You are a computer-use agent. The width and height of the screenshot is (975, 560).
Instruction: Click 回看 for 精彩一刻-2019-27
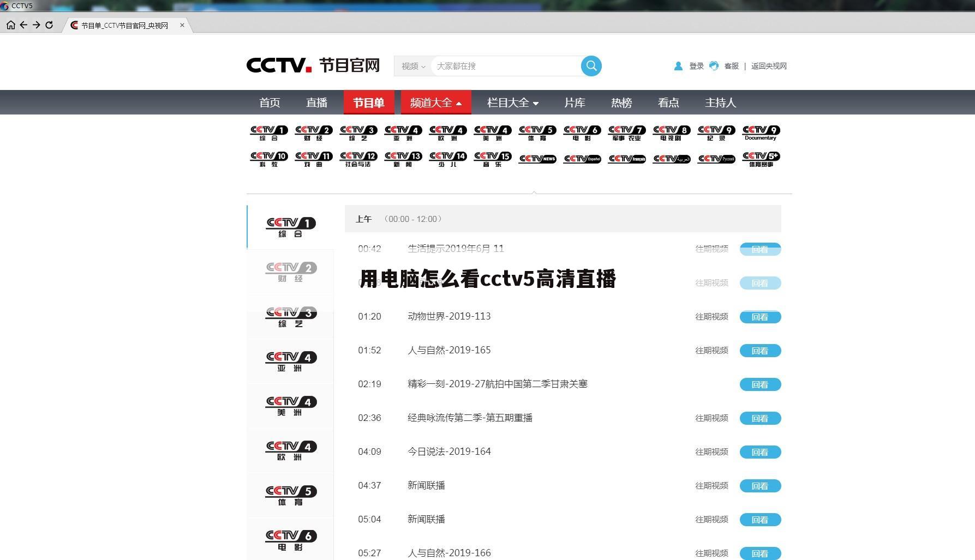tap(760, 384)
